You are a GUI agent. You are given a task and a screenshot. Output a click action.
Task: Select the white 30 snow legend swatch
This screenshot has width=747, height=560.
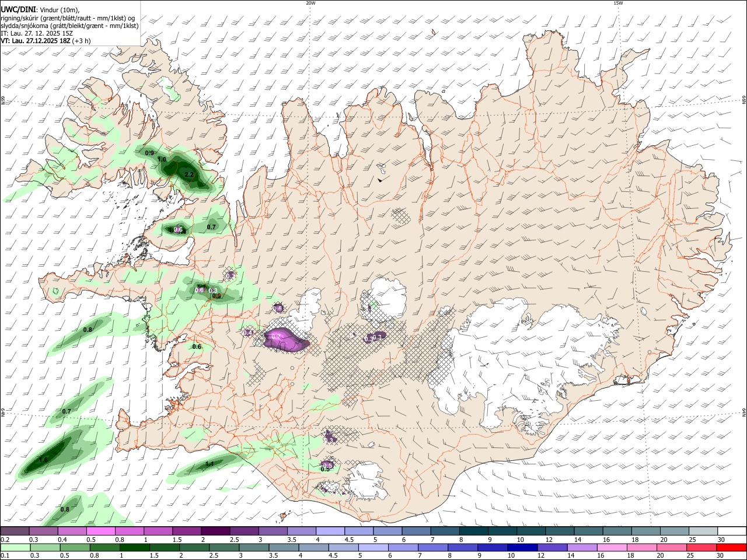tap(732, 531)
